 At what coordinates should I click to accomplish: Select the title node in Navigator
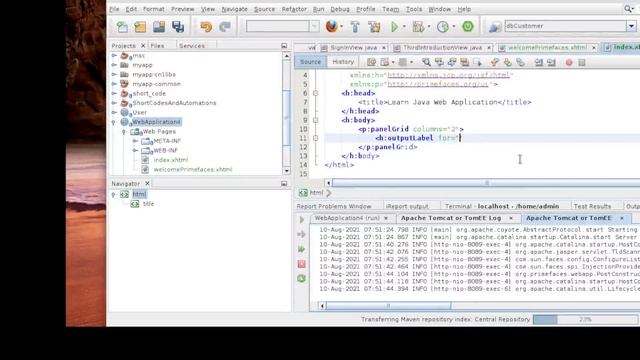(x=149, y=204)
